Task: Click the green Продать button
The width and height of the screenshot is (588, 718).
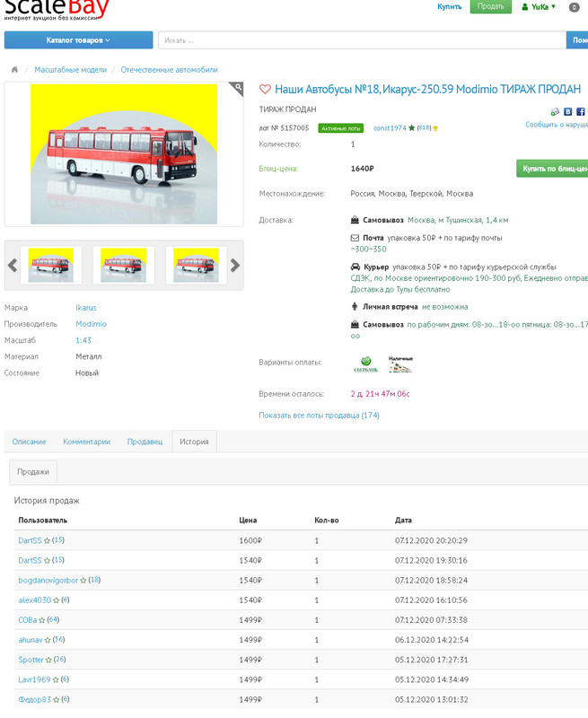Action: [x=490, y=6]
